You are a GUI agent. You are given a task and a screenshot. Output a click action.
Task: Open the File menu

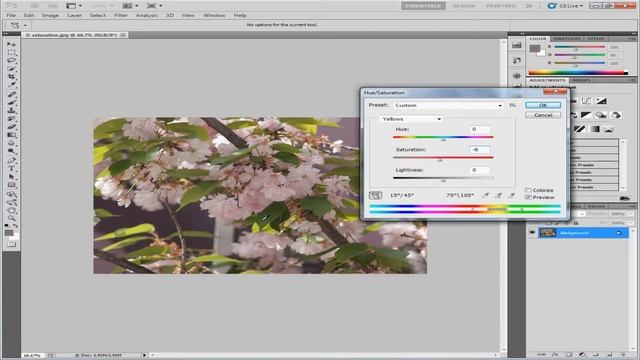(11, 15)
